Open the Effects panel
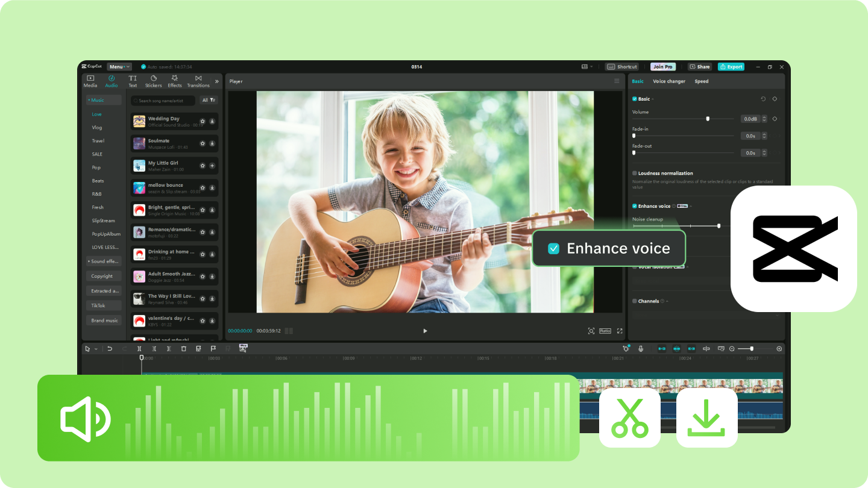The height and width of the screenshot is (488, 868). 174,81
